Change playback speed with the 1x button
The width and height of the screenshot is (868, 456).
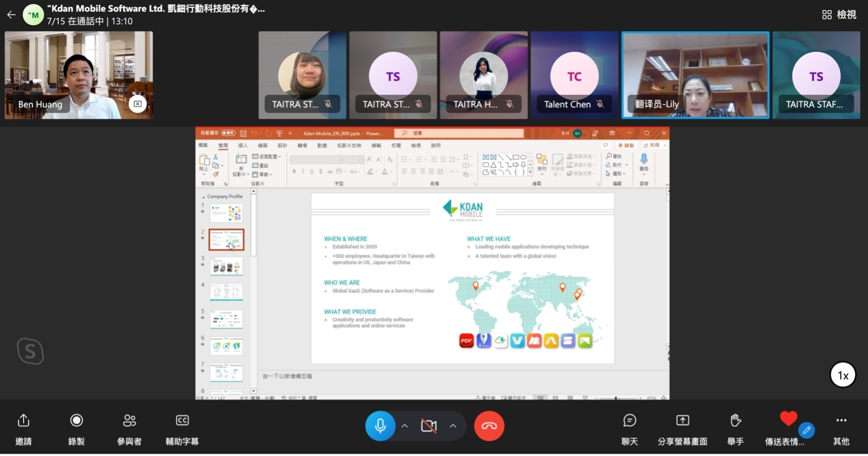(x=843, y=375)
